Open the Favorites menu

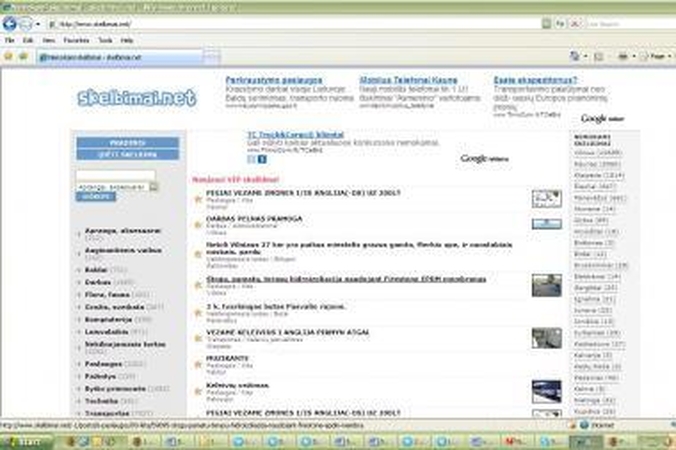pyautogui.click(x=76, y=40)
